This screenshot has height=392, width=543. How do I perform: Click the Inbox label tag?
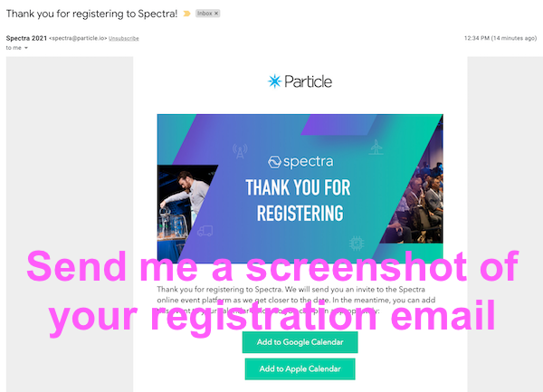coord(206,14)
